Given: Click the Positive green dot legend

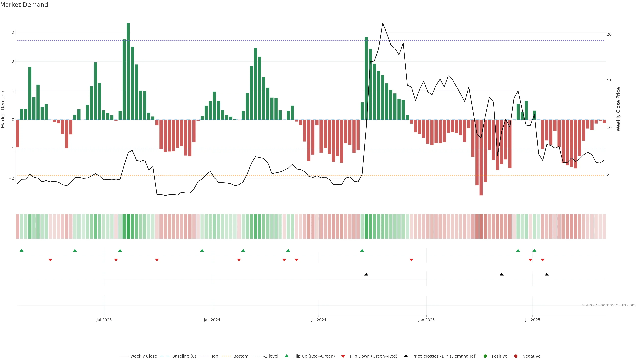Looking at the screenshot, I should tap(485, 356).
